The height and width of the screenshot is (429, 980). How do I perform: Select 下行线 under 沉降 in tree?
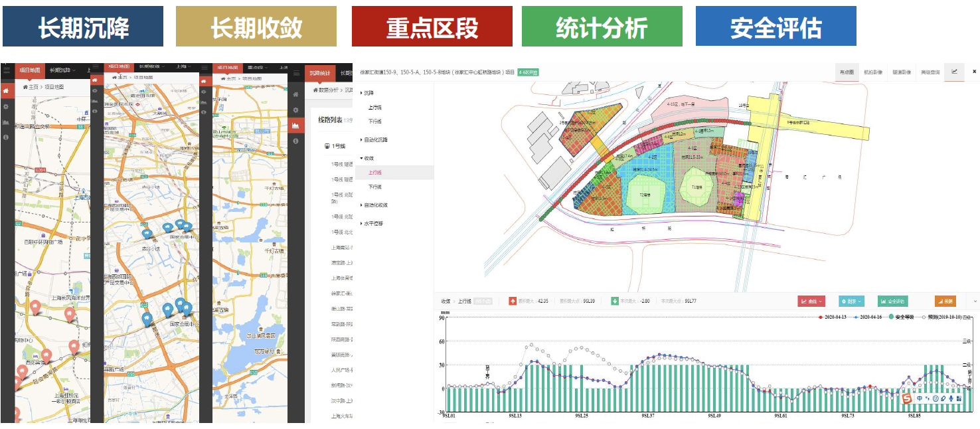click(375, 121)
